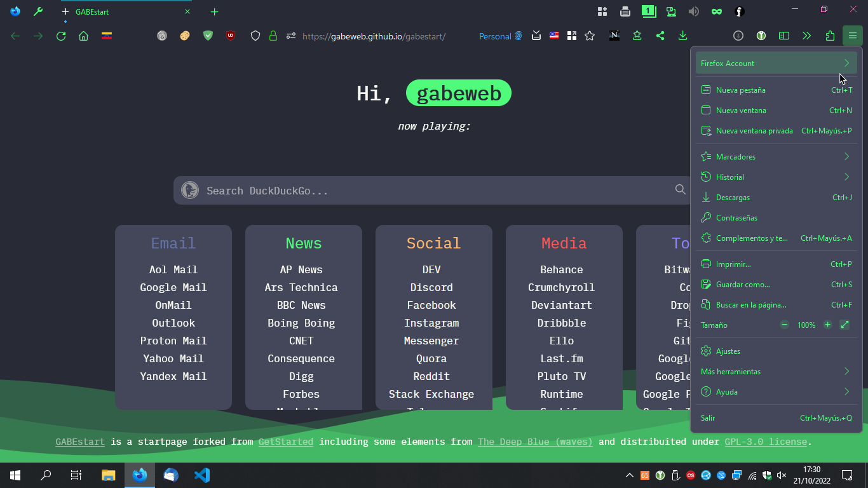Expand the Marcadores submenu
Screen dimensions: 868x488
[x=776, y=156]
